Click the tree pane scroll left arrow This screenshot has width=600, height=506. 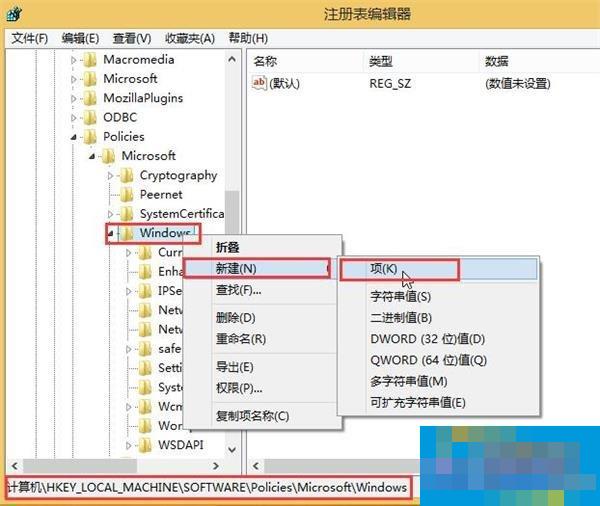(x=15, y=466)
